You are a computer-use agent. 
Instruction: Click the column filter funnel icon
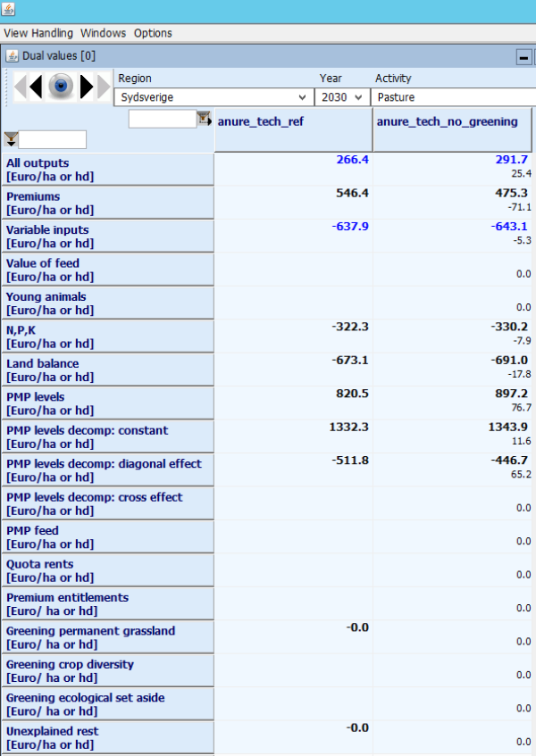tap(204, 118)
